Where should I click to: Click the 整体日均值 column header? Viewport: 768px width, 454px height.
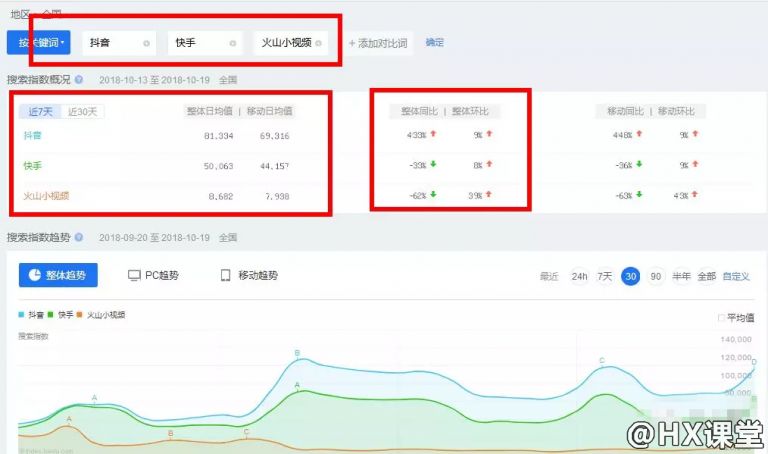coord(210,111)
